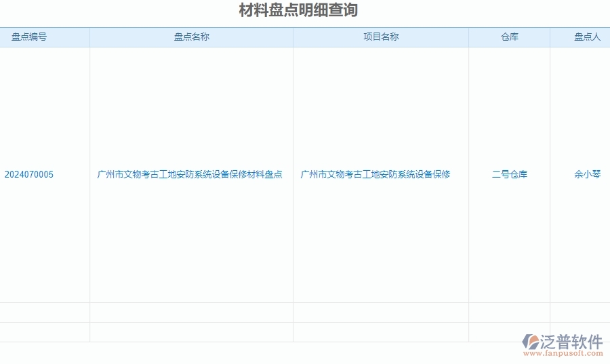Click the 材料盘点明细查询 page title
Image resolution: width=610 pixels, height=364 pixels.
coord(298,10)
